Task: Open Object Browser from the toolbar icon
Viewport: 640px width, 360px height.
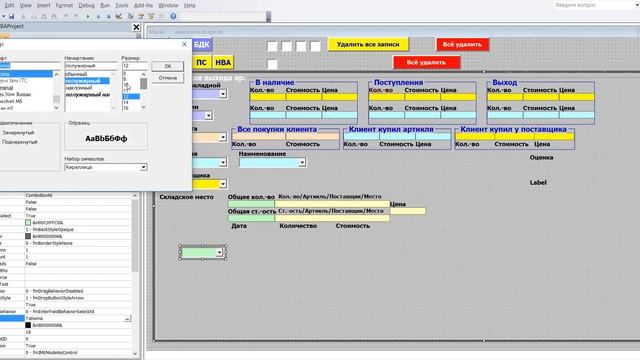Action: pos(151,16)
